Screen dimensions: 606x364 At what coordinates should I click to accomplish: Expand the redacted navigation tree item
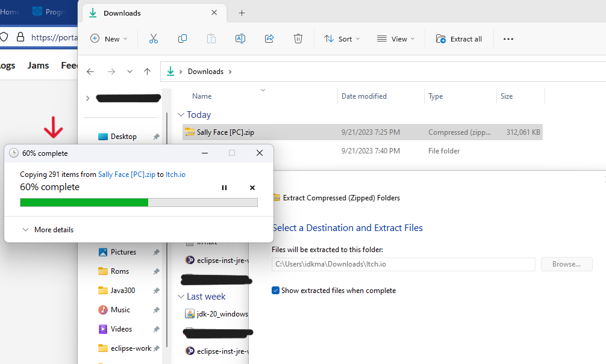point(88,99)
